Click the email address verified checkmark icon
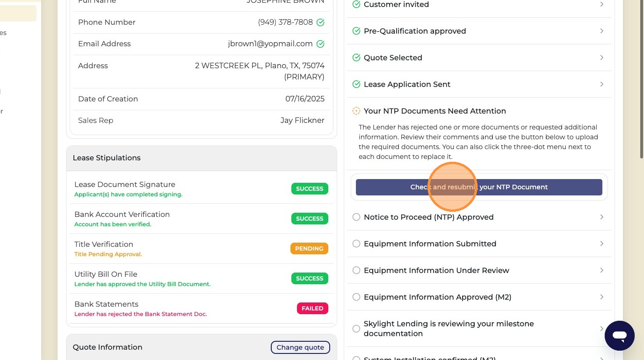This screenshot has height=360, width=644. tap(320, 44)
